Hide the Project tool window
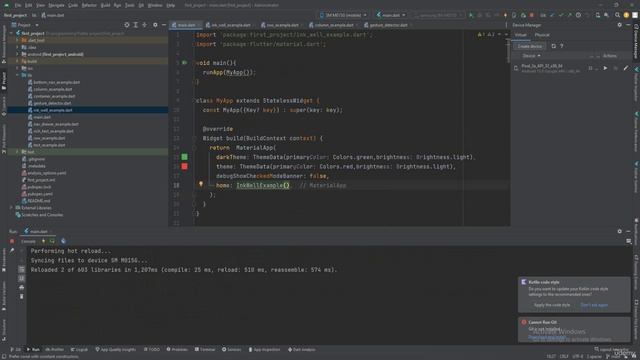The image size is (640, 360). [x=164, y=25]
